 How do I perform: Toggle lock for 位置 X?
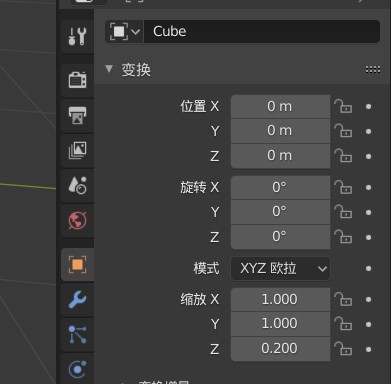[343, 107]
